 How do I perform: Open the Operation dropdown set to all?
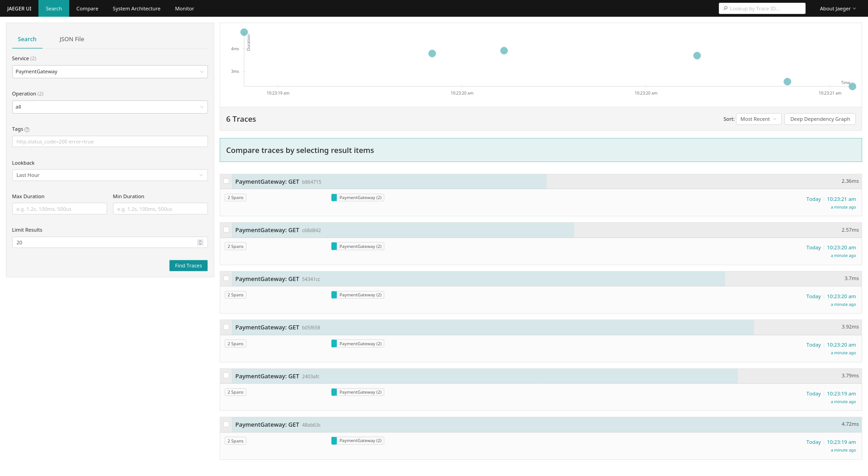pos(110,107)
